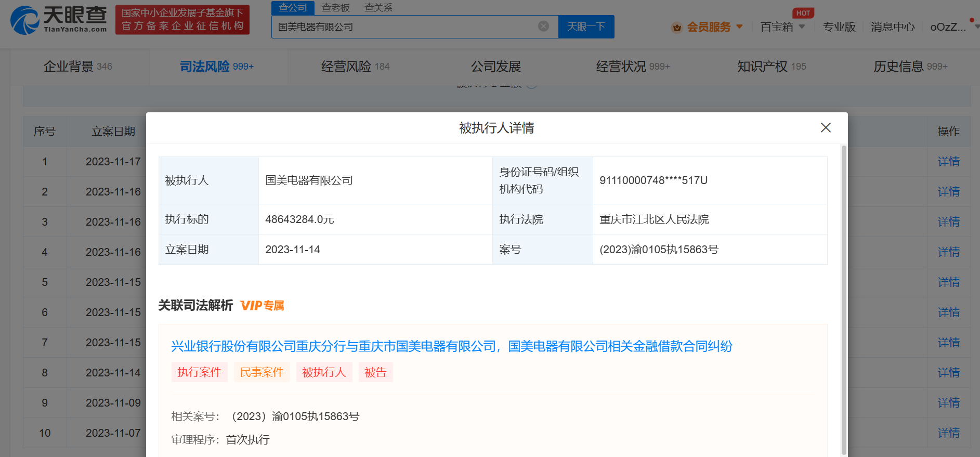Viewport: 980px width, 457px height.
Task: Open the 兴业银行 金融借款合同纠纷 case link
Action: pyautogui.click(x=451, y=346)
